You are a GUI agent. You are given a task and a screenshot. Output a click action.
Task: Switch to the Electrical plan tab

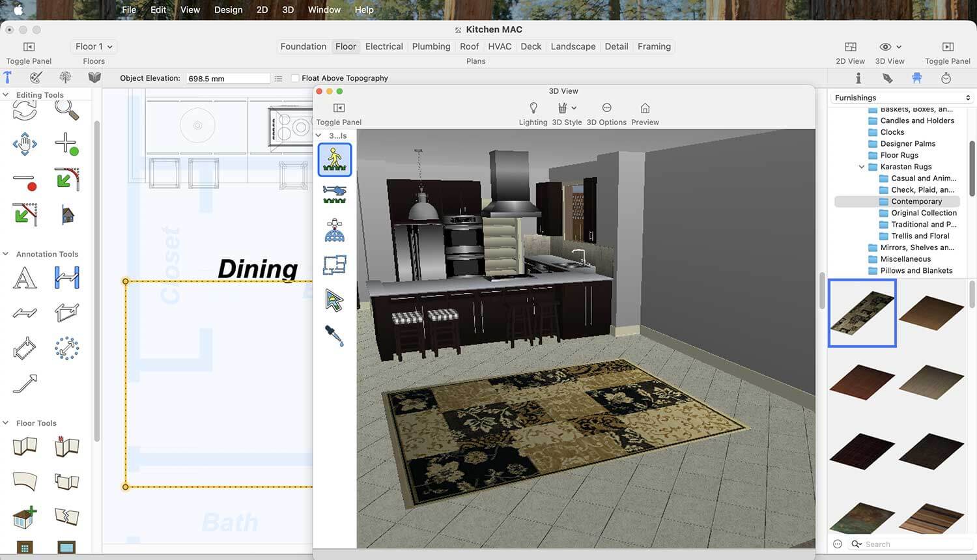click(x=384, y=47)
